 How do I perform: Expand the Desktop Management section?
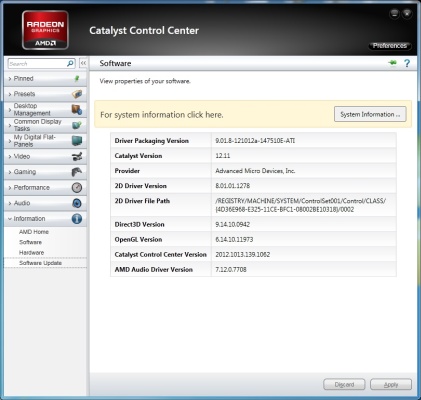[x=45, y=110]
